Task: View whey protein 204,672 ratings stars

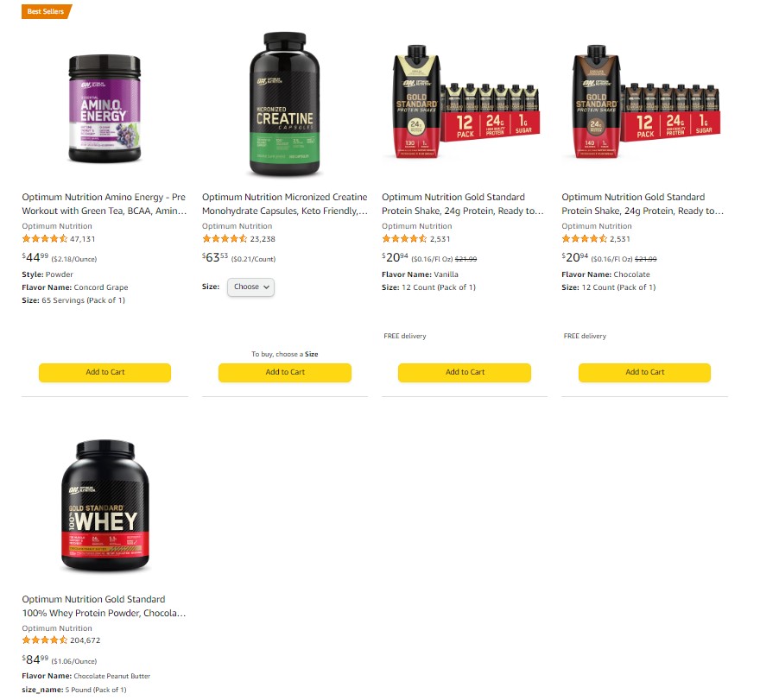Action: click(x=61, y=640)
